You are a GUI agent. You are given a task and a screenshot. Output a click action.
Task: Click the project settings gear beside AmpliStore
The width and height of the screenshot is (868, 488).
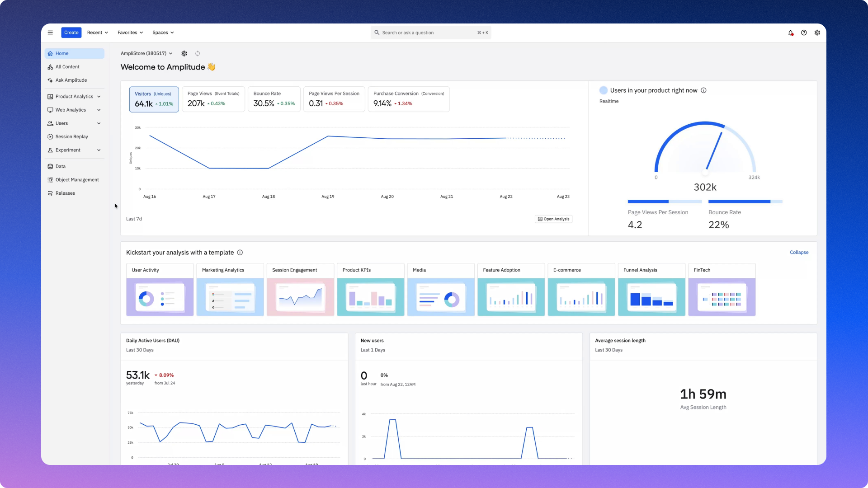(184, 53)
